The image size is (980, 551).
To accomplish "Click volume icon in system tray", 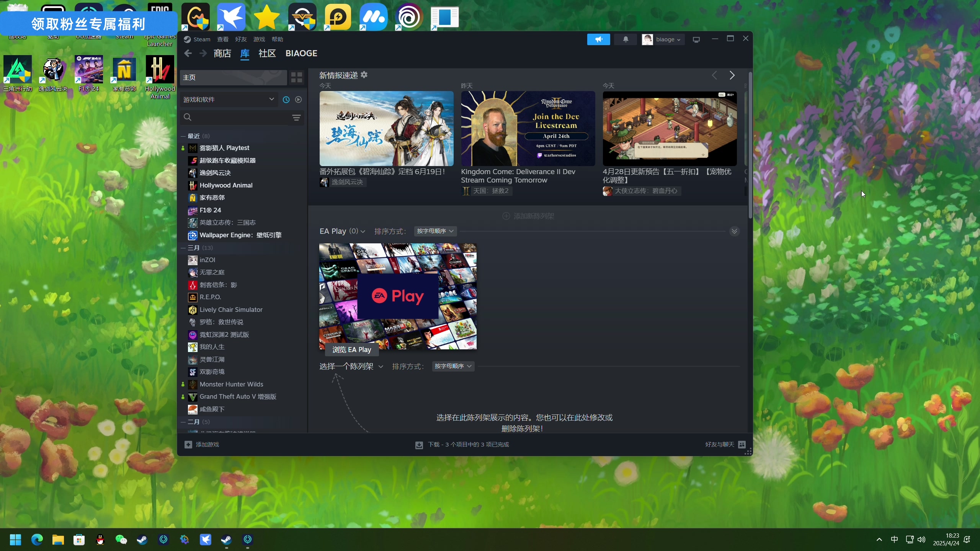I will [921, 540].
